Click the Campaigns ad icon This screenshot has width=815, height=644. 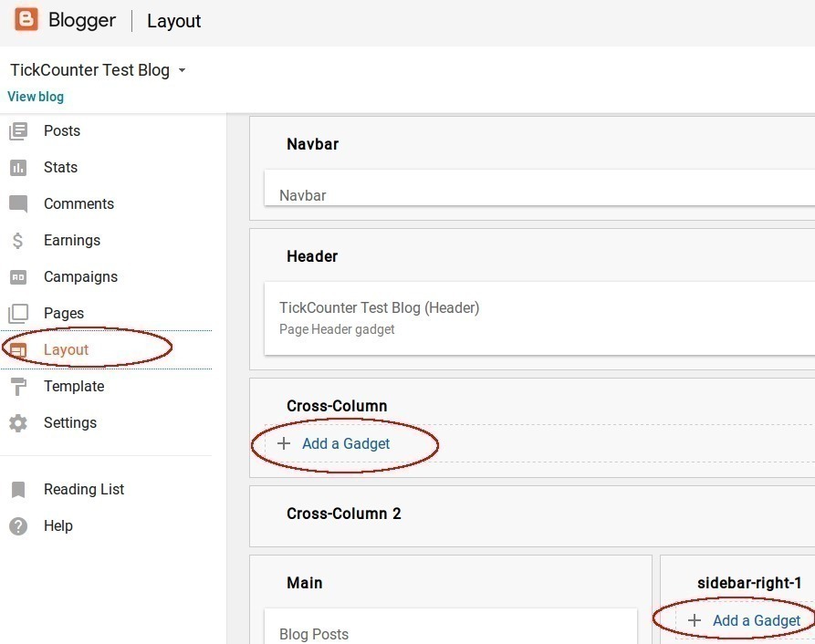pyautogui.click(x=18, y=277)
